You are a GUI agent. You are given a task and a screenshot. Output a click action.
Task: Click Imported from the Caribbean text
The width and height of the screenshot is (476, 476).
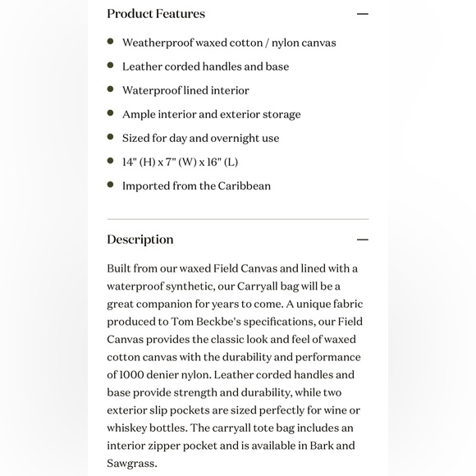click(196, 185)
